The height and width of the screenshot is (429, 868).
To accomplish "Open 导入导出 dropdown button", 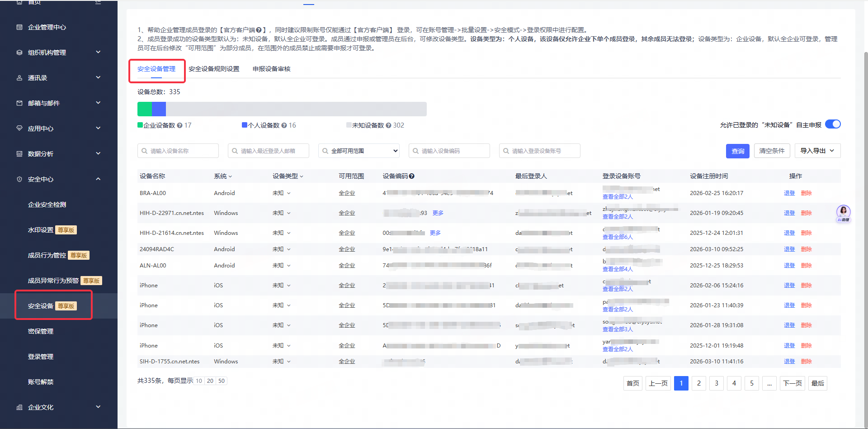I will click(817, 151).
